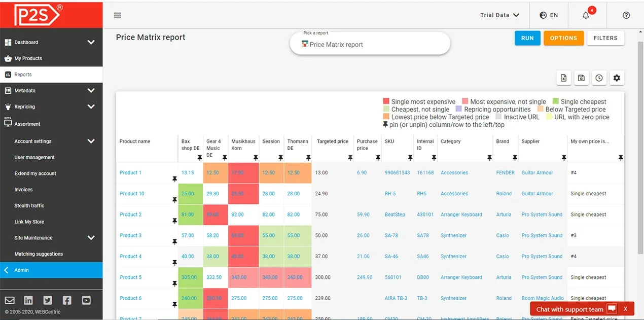Toggle the hamburger sidebar menu
This screenshot has height=320, width=644.
coord(118,15)
